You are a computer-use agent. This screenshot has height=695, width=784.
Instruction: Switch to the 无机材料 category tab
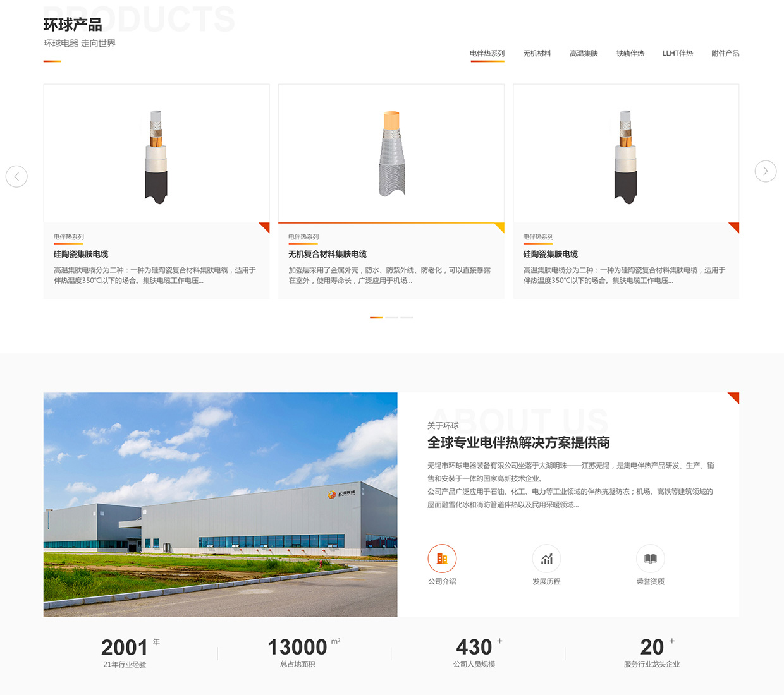[537, 54]
